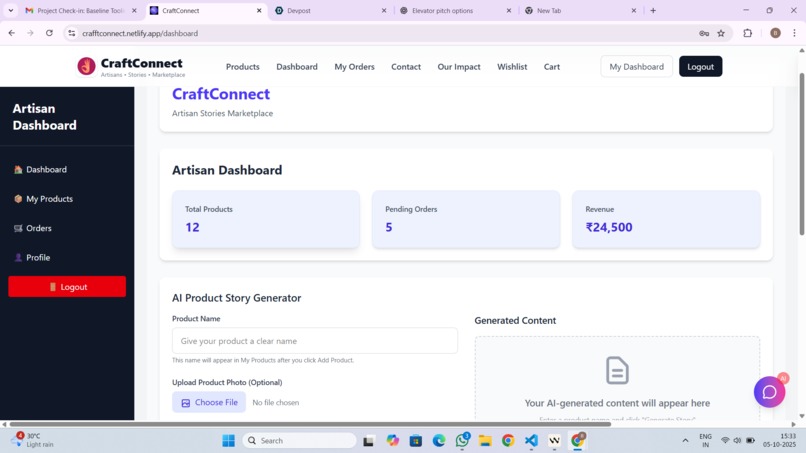The width and height of the screenshot is (806, 453).
Task: Click the Total Products stat card
Action: click(x=266, y=219)
